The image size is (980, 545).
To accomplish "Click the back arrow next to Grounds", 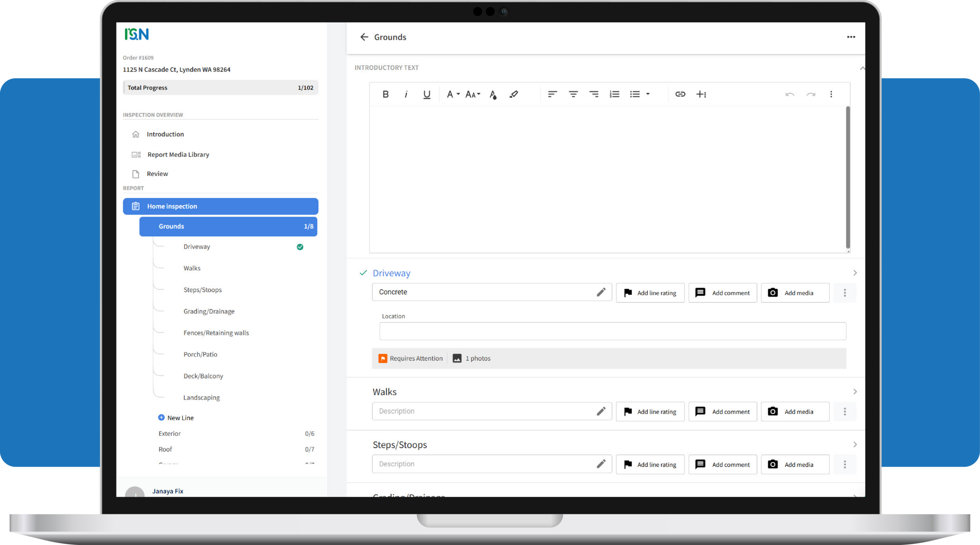I will point(364,37).
